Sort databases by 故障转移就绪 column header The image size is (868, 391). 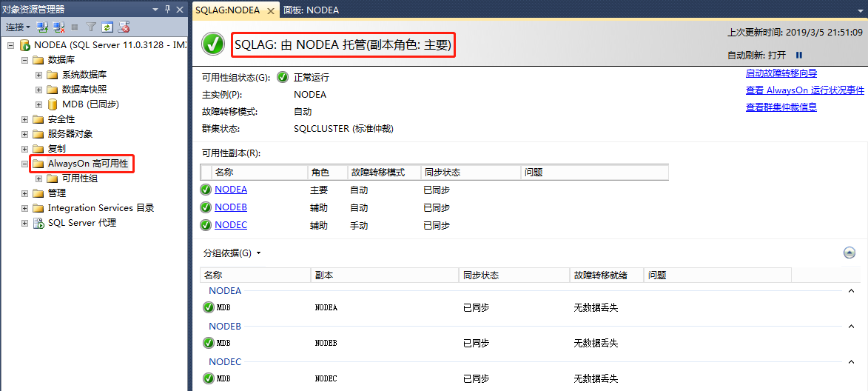point(606,275)
